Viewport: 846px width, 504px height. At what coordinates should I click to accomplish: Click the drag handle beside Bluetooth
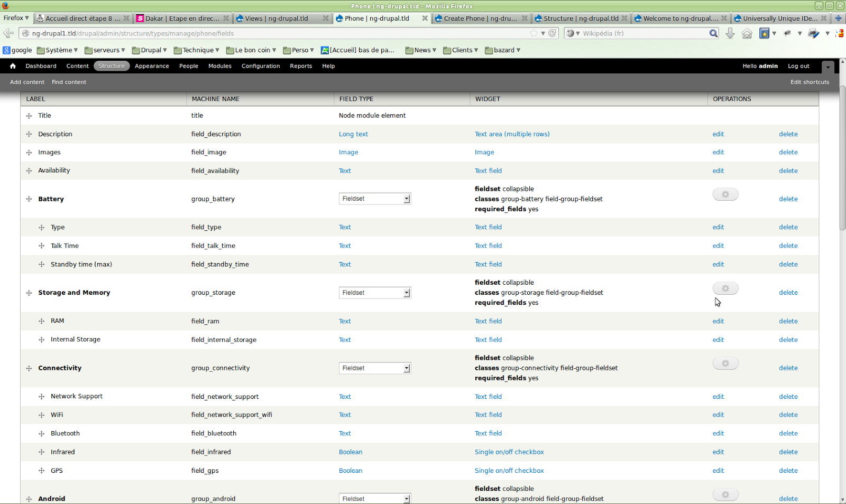click(42, 434)
